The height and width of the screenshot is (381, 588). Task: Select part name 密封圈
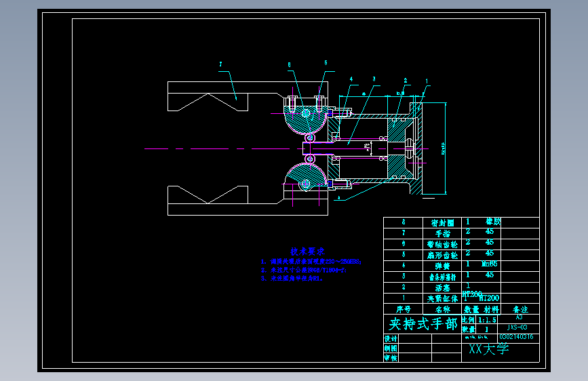[442, 223]
